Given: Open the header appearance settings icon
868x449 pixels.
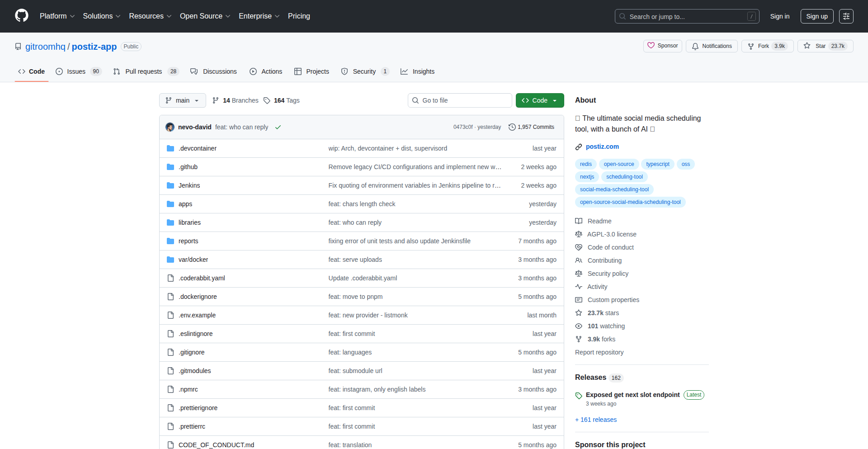Looking at the screenshot, I should [846, 16].
